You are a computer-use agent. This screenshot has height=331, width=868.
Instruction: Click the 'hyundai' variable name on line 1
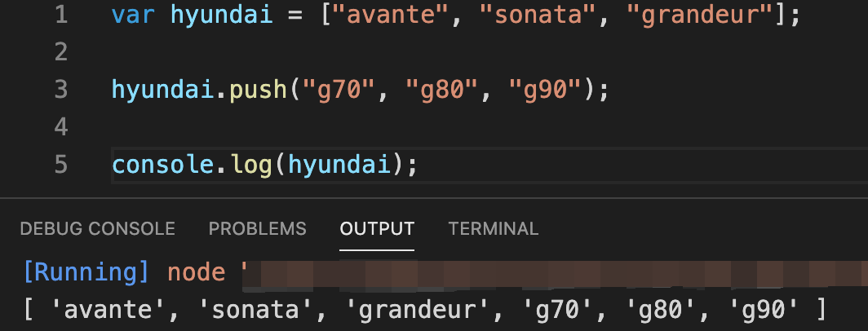pos(221,15)
